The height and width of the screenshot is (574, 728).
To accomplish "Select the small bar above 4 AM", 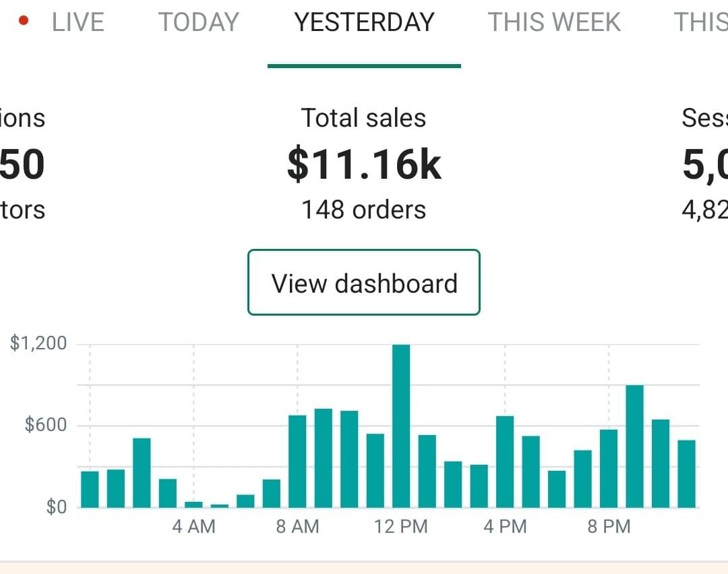I will [x=193, y=504].
